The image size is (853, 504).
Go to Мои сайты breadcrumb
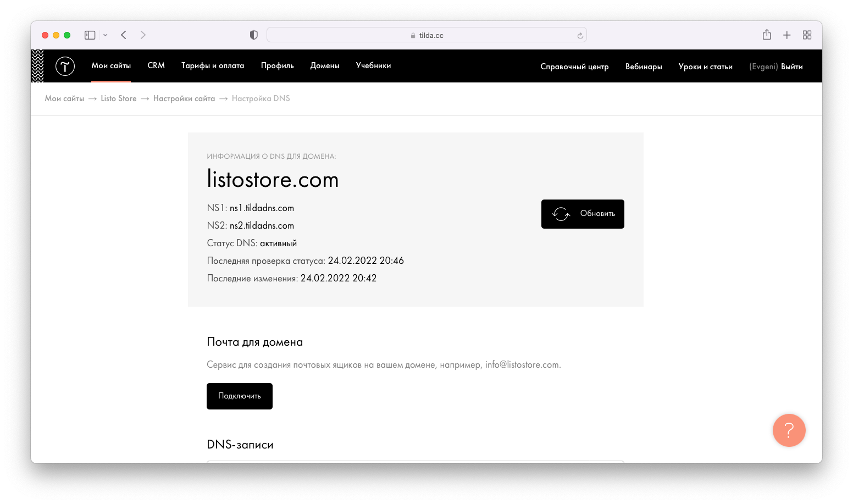click(x=64, y=98)
